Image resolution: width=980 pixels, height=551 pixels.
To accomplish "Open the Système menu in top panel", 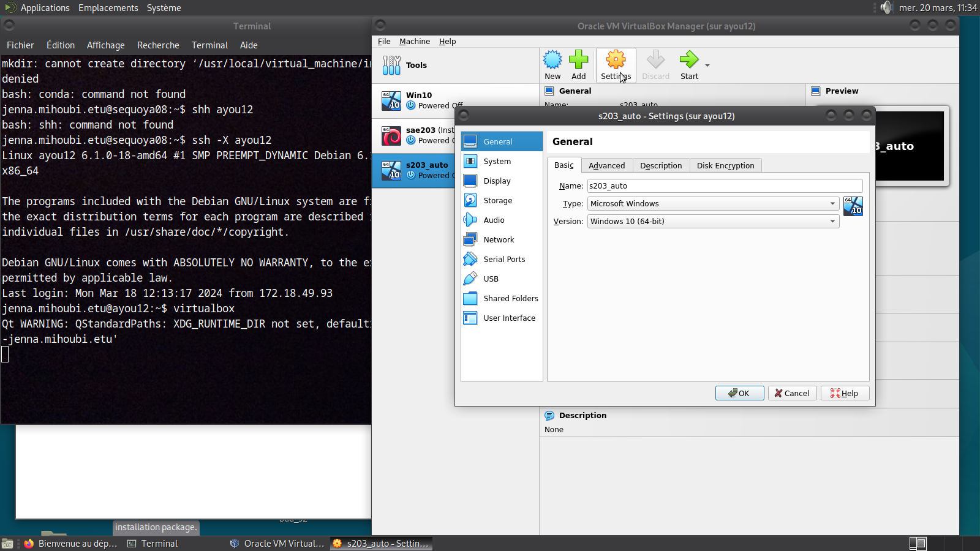I will [x=164, y=8].
